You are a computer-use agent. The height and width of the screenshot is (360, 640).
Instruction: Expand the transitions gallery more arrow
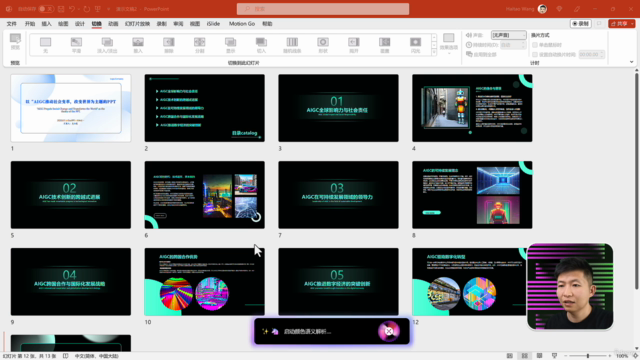coord(434,52)
